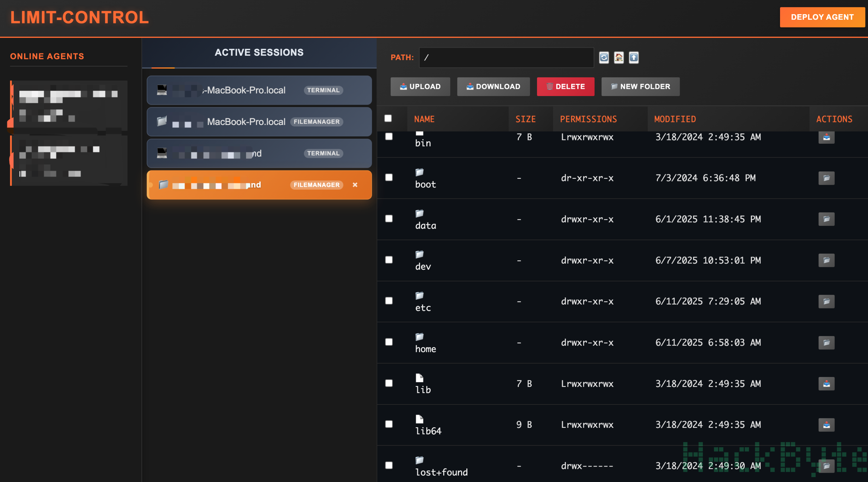Click the UPLOAD button

420,87
